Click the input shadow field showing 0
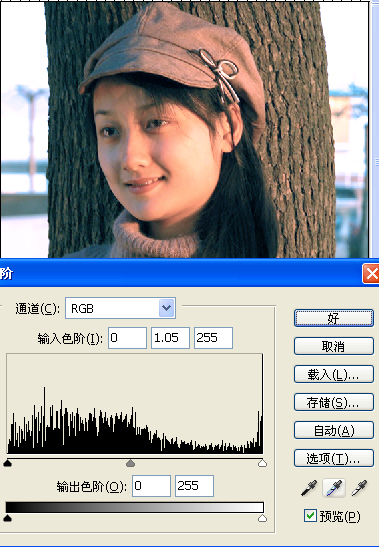Viewport: 379px width, 547px height. pyautogui.click(x=127, y=338)
